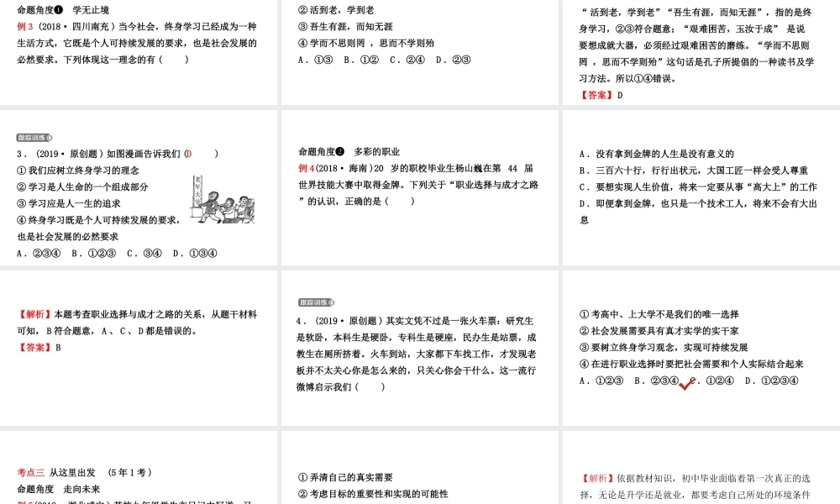Select the 老年大学 cartoon illustration
Image resolution: width=840 pixels, height=504 pixels.
click(x=224, y=199)
